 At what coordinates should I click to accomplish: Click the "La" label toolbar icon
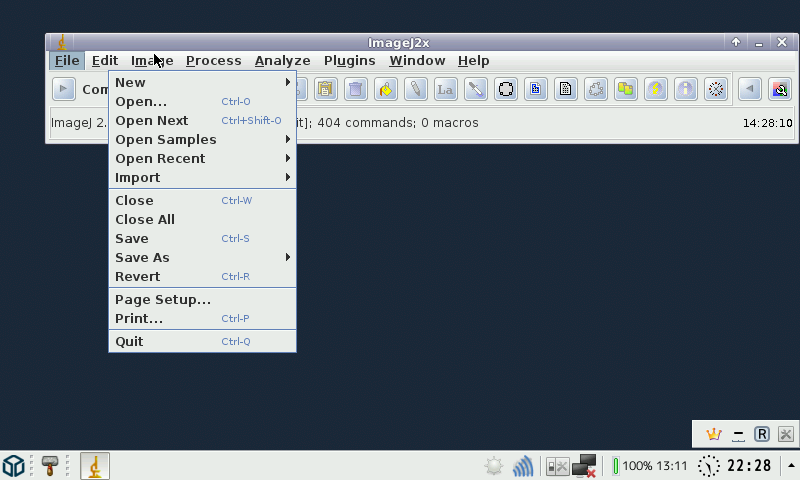tap(445, 89)
